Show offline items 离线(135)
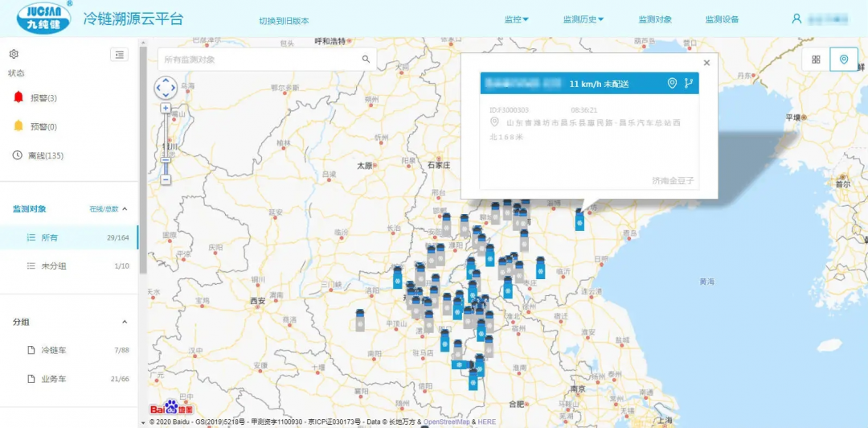Screen dimensions: 868x428 39,156
